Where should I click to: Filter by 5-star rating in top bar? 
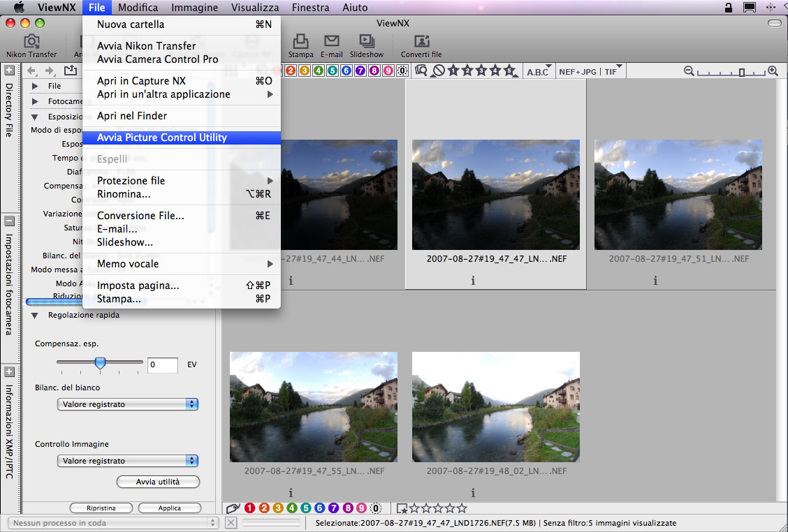tap(509, 71)
